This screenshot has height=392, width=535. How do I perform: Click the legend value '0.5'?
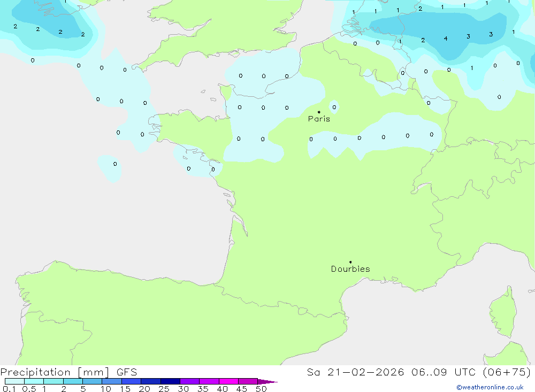[x=29, y=389]
